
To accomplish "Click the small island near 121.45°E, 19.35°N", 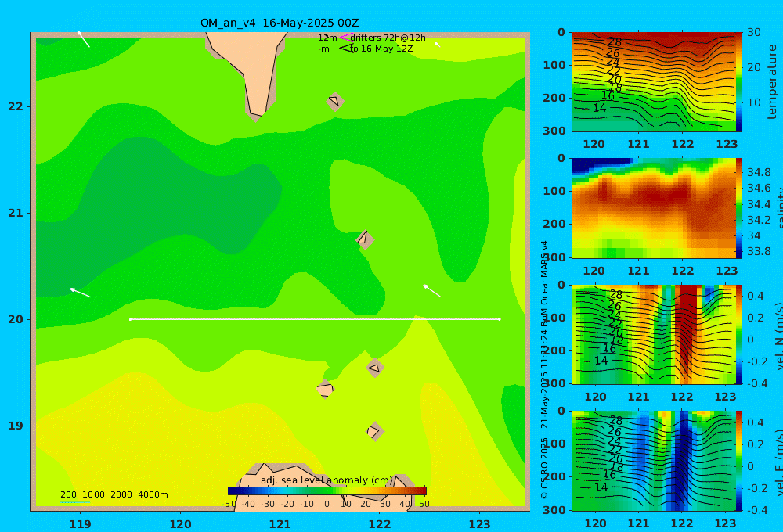I will 325,389.
